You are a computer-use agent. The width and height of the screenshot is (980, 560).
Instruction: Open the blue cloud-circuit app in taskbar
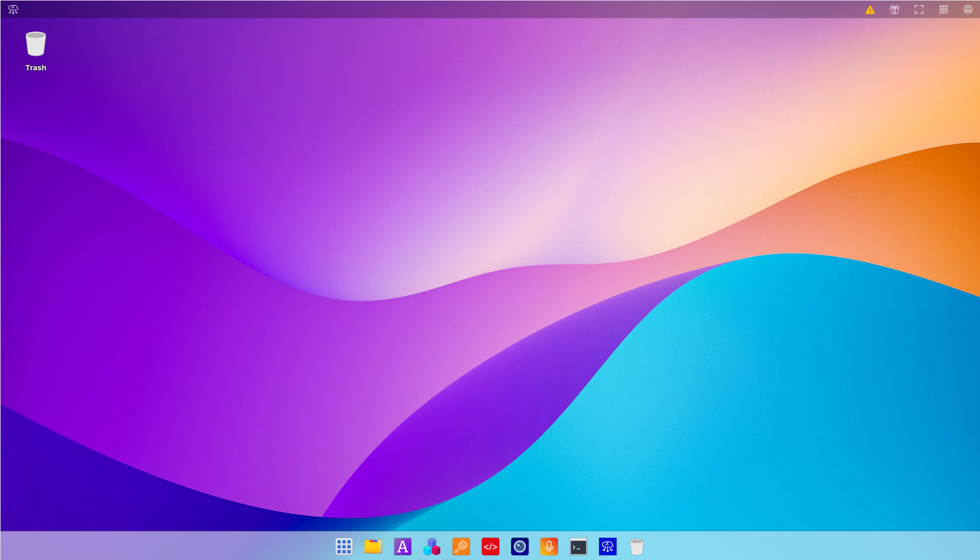608,547
